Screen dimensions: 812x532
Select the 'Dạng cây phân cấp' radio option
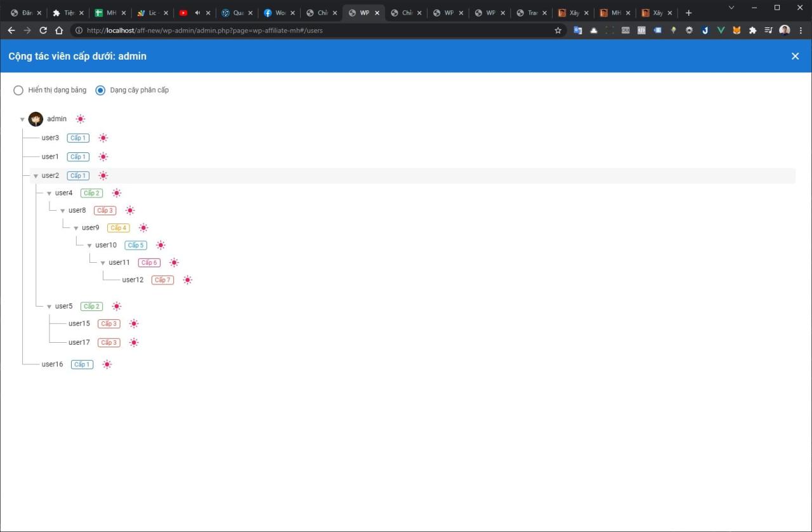(100, 90)
